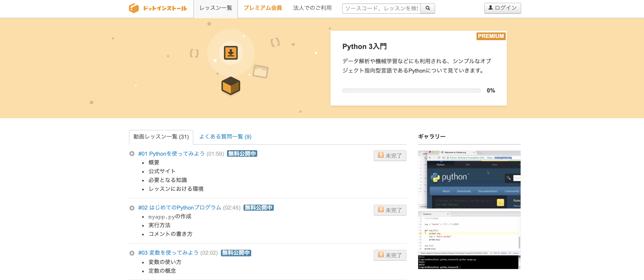Click the 公式サイト bullet item
This screenshot has width=644, height=280.
click(x=162, y=171)
